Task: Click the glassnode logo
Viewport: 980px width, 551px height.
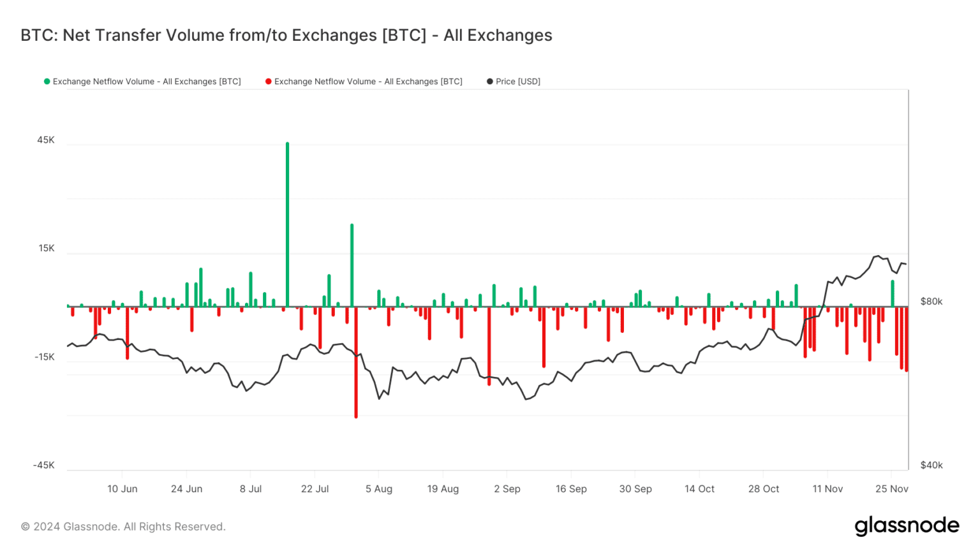Action: [x=907, y=526]
